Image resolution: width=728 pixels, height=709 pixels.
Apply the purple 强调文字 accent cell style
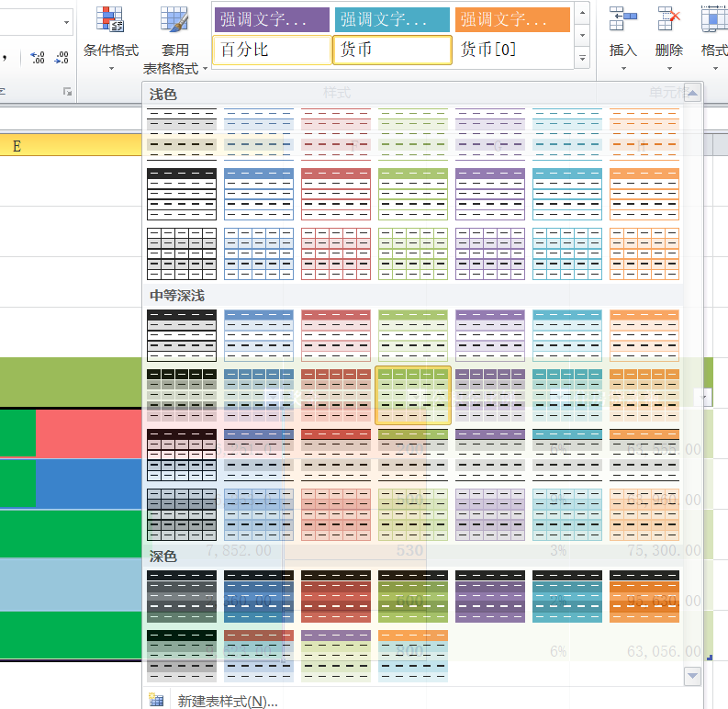272,18
